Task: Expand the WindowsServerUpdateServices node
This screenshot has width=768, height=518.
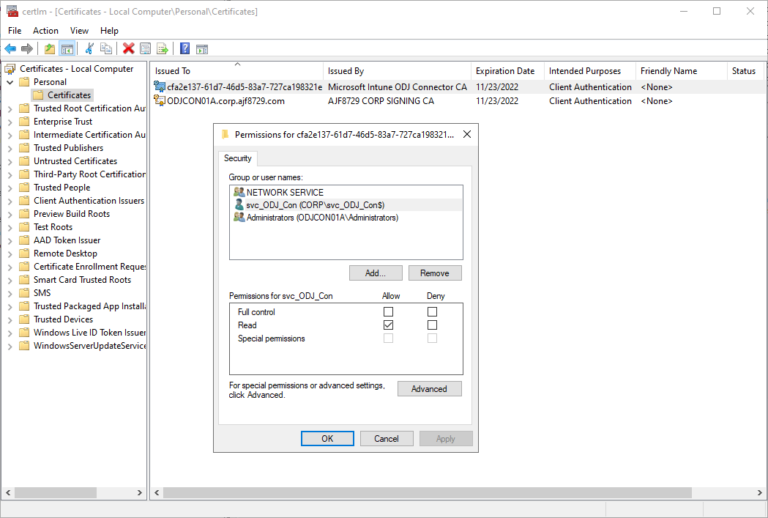Action: point(10,346)
